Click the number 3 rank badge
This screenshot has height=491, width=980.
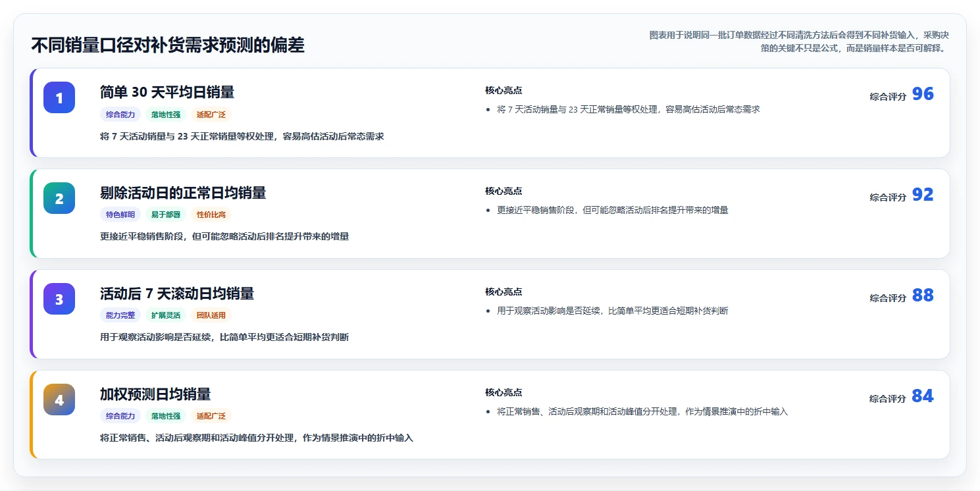[x=59, y=299]
